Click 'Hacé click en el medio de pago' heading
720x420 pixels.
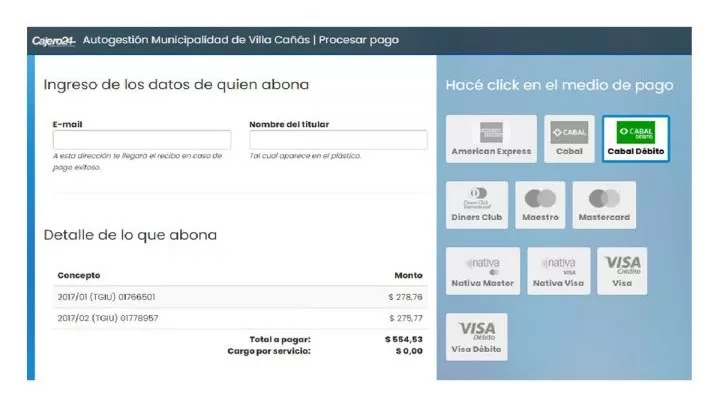tap(559, 85)
